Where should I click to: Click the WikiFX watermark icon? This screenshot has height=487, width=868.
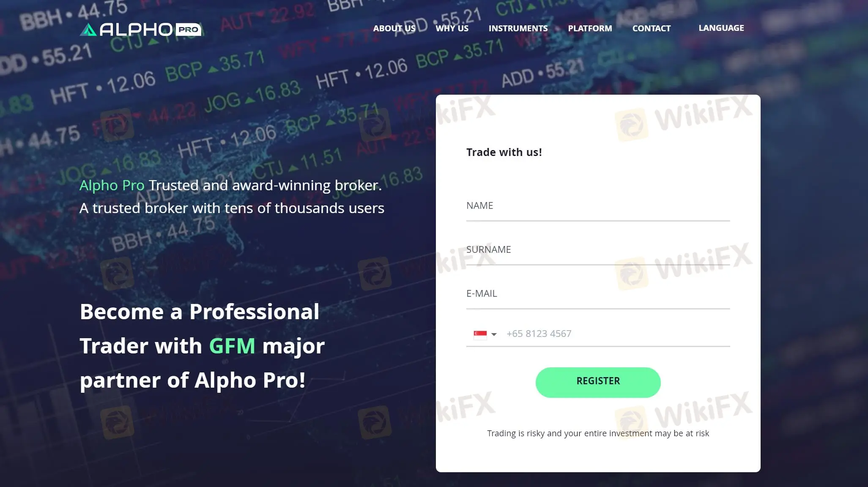[x=633, y=123]
